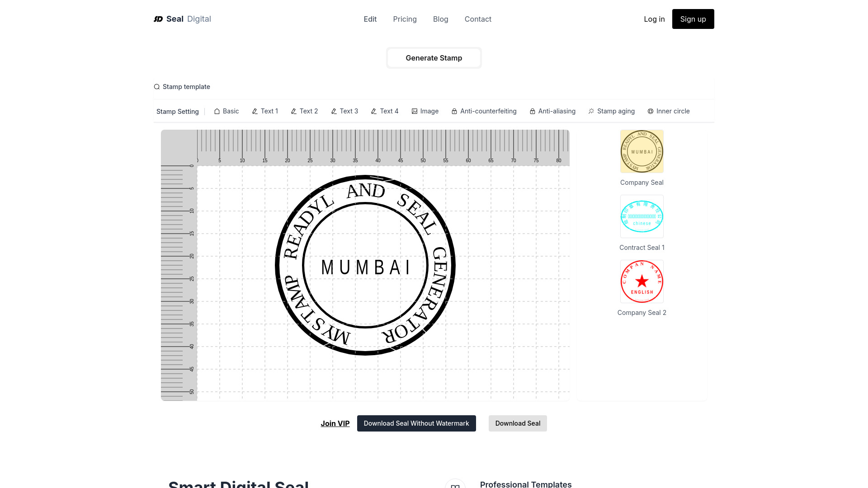Switch to the Text 2 tab

pyautogui.click(x=304, y=111)
